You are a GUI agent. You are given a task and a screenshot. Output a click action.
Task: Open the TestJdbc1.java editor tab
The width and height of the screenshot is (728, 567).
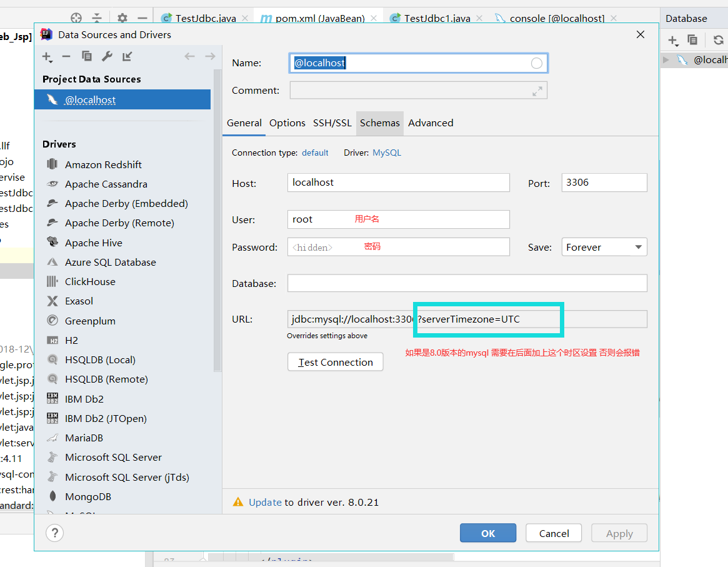point(436,18)
